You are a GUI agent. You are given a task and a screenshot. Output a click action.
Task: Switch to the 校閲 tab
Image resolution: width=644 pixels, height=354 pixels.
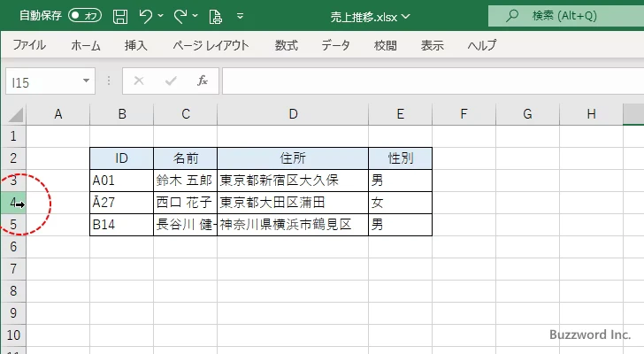coord(386,45)
